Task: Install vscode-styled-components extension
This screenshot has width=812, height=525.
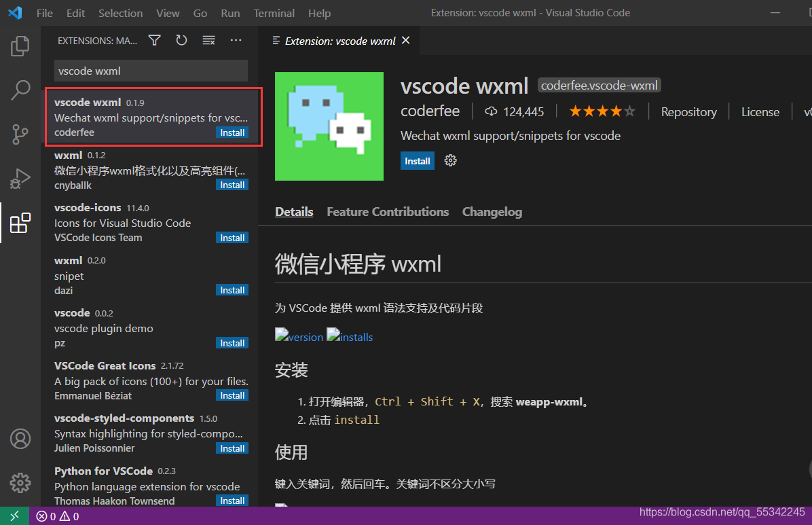Action: tap(232, 448)
